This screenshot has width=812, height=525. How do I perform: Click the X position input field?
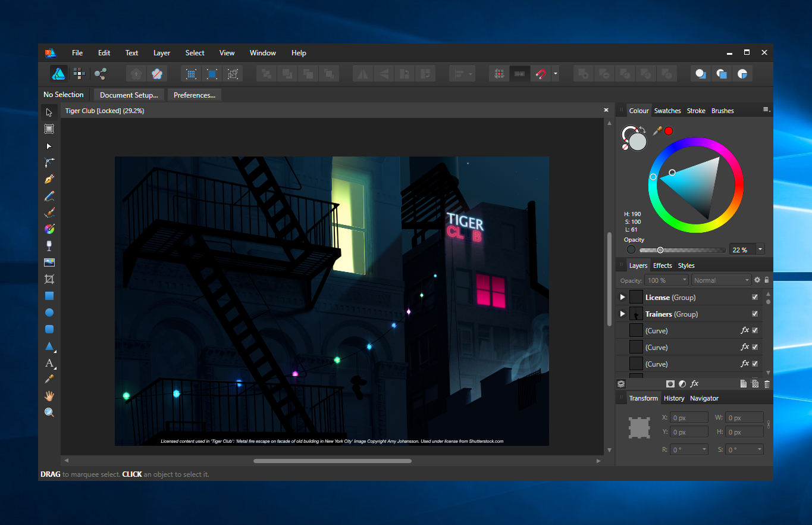689,418
